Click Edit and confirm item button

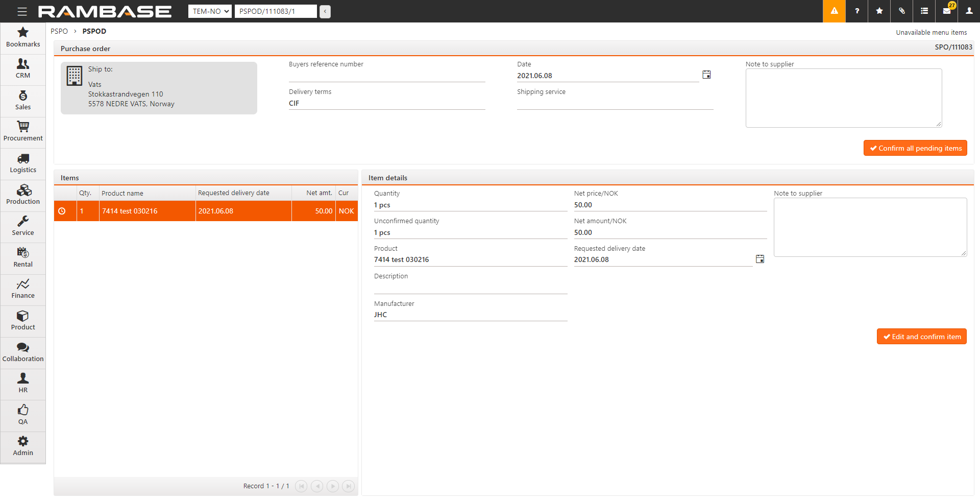921,337
